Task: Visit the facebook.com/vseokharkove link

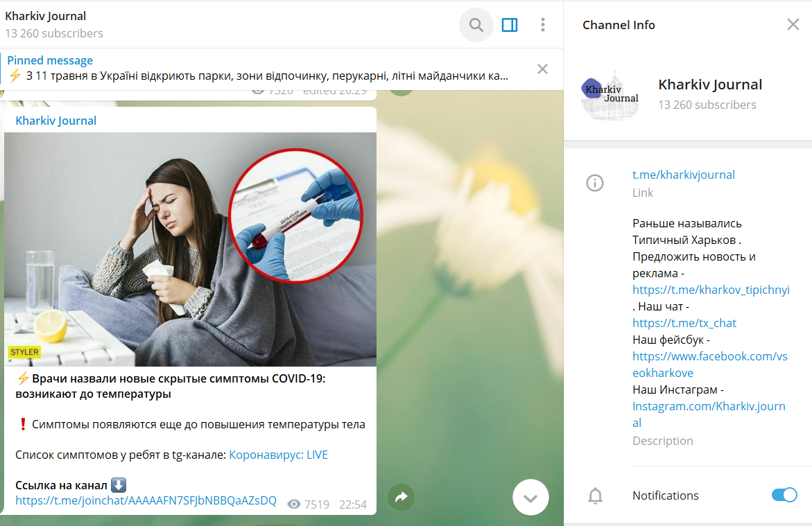Action: pyautogui.click(x=709, y=364)
